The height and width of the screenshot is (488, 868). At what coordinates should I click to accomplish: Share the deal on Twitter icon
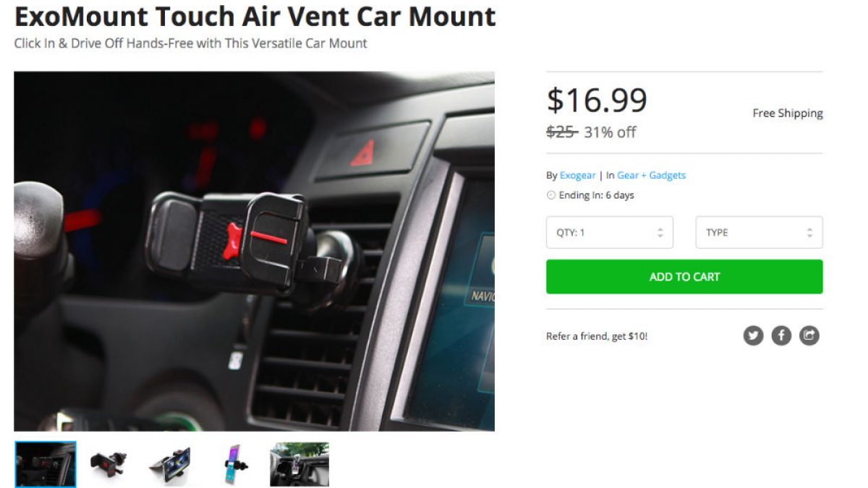(753, 335)
